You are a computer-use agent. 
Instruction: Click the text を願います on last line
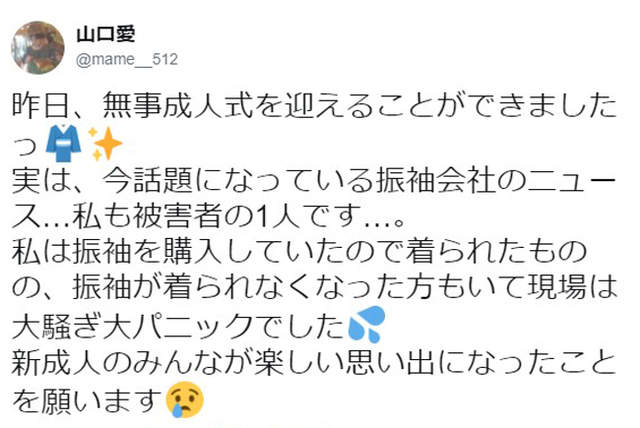coord(87,399)
